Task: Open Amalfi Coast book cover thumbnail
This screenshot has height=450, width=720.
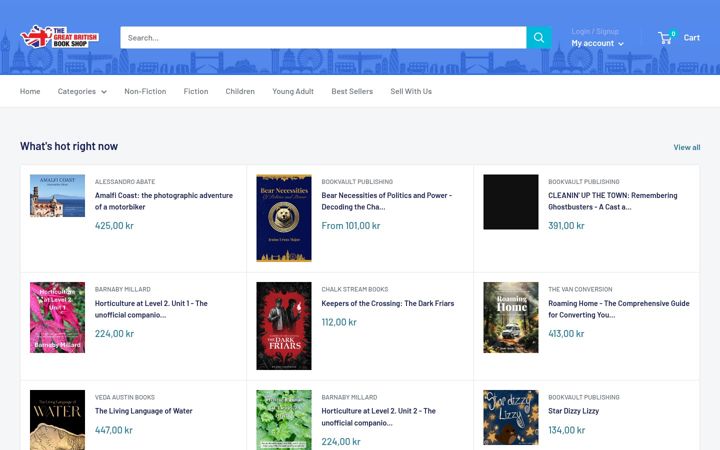Action: click(57, 196)
